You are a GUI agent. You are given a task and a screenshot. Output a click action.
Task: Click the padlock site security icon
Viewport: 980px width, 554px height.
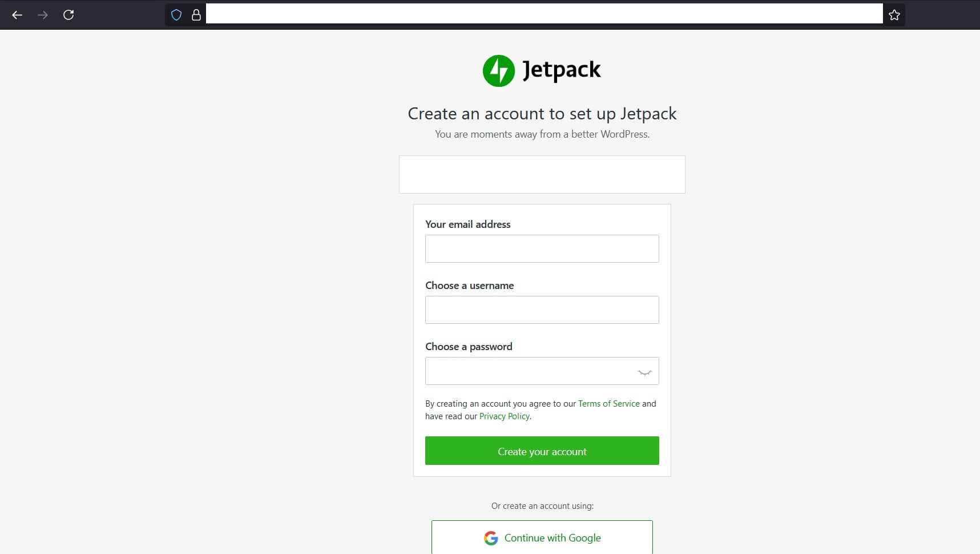coord(196,15)
